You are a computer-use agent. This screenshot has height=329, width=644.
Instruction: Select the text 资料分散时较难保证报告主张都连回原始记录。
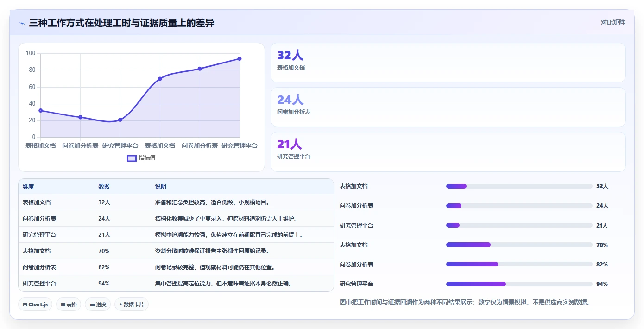[x=212, y=251]
